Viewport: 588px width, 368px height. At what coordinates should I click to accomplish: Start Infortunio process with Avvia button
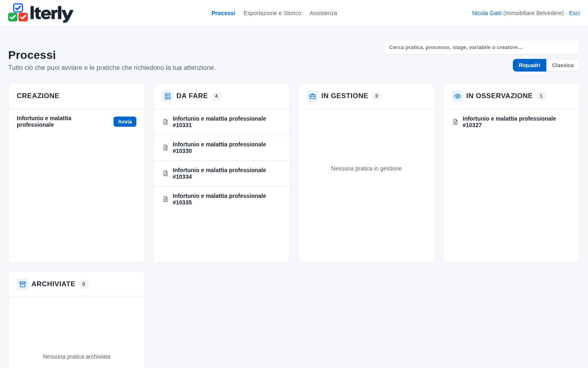[x=125, y=121]
